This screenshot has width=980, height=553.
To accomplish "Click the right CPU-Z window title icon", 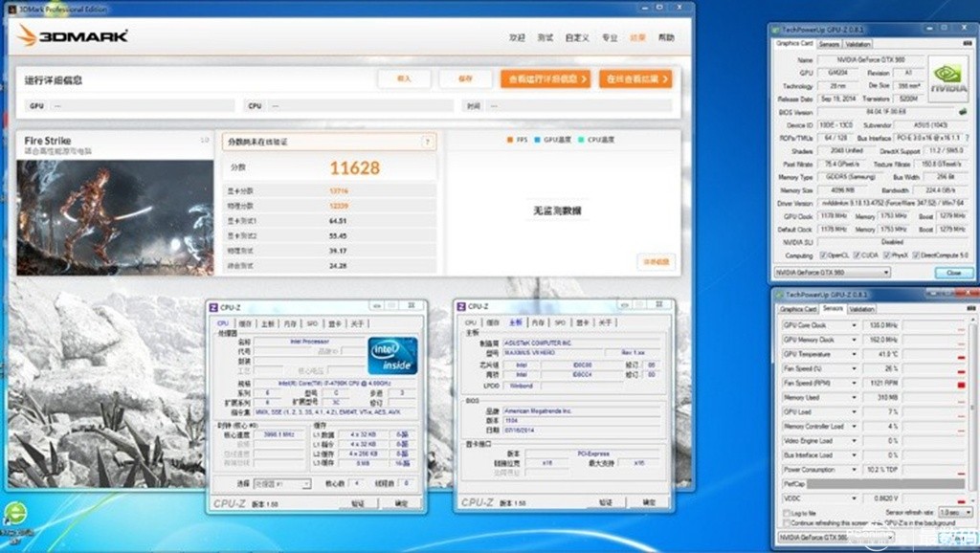I will 461,306.
